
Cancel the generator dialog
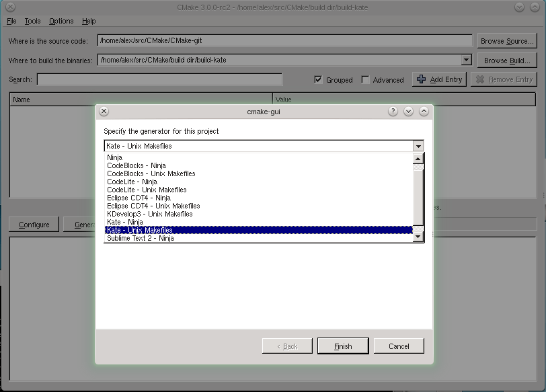(x=399, y=346)
